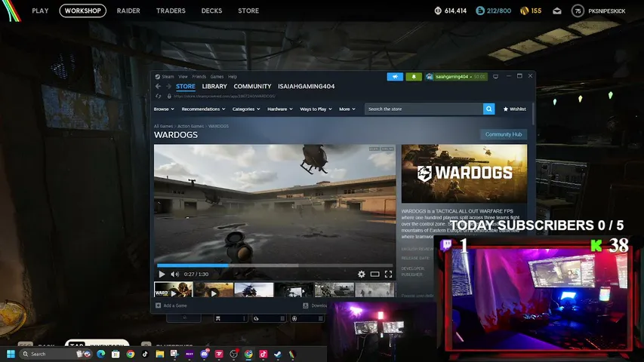Expand the Categories dropdown
The image size is (644, 362).
pos(246,109)
